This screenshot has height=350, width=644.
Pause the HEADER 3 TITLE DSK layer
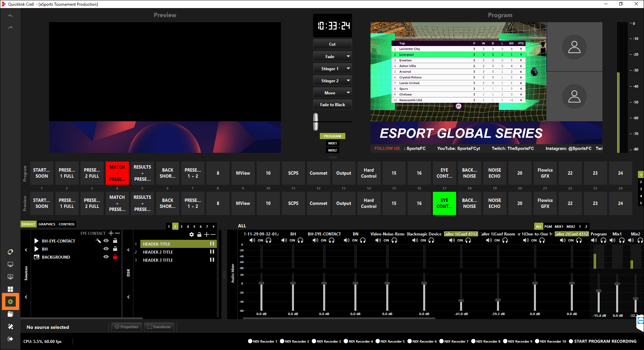pos(212,260)
